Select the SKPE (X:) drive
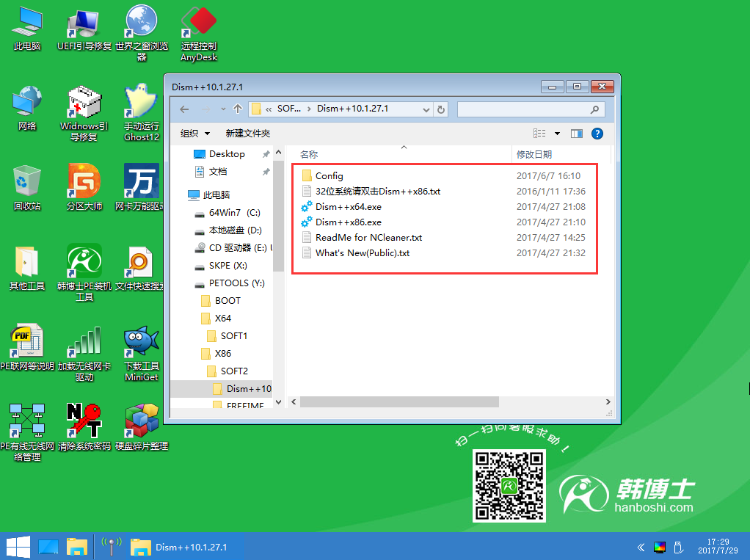This screenshot has width=750, height=560. tap(227, 266)
